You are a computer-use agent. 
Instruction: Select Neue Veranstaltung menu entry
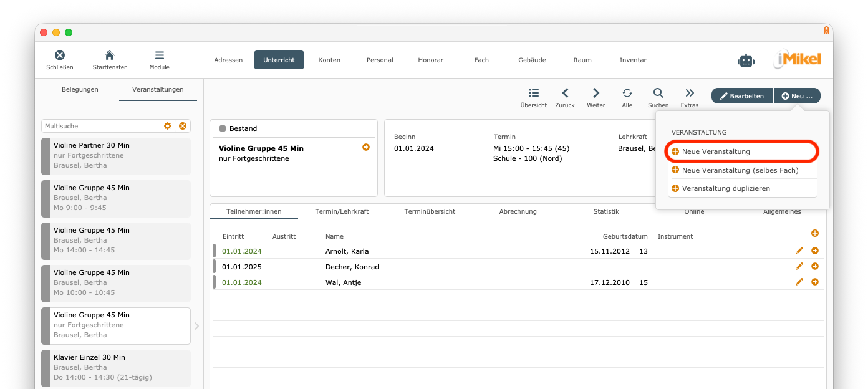pos(716,151)
